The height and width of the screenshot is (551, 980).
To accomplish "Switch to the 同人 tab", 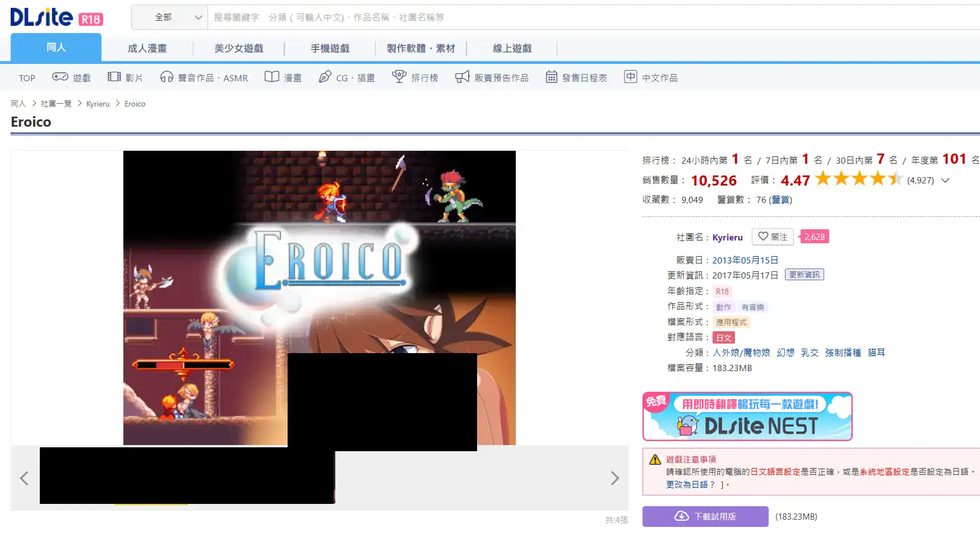I will click(56, 47).
